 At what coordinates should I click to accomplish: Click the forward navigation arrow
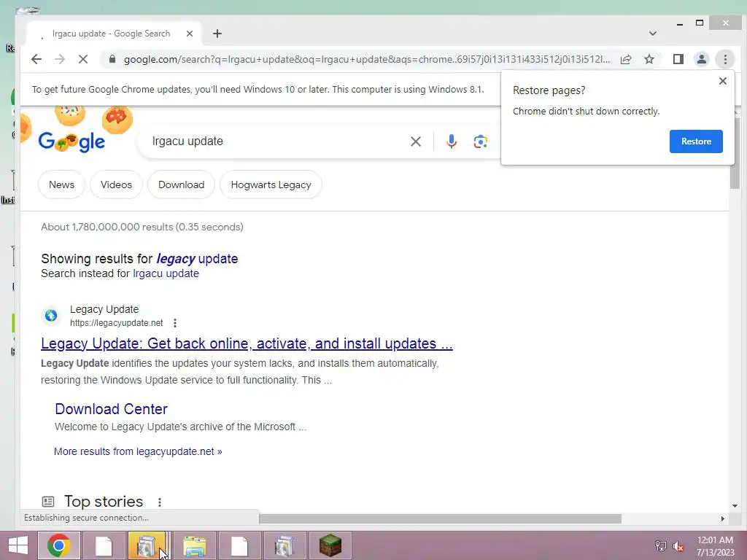tap(60, 59)
